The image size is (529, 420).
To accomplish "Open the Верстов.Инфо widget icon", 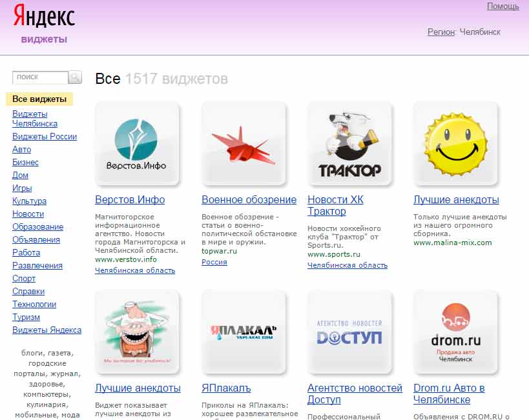I will click(x=137, y=144).
